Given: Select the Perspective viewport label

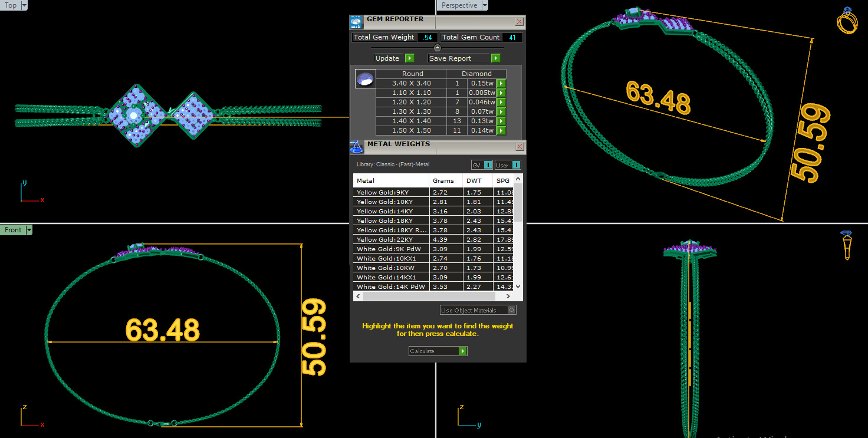Looking at the screenshot, I should pyautogui.click(x=459, y=5).
